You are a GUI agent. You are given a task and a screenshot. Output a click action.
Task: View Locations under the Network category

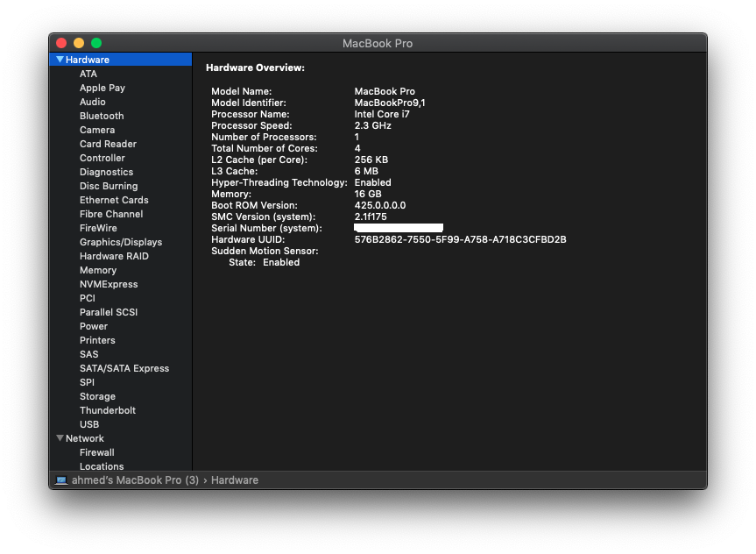(x=100, y=466)
